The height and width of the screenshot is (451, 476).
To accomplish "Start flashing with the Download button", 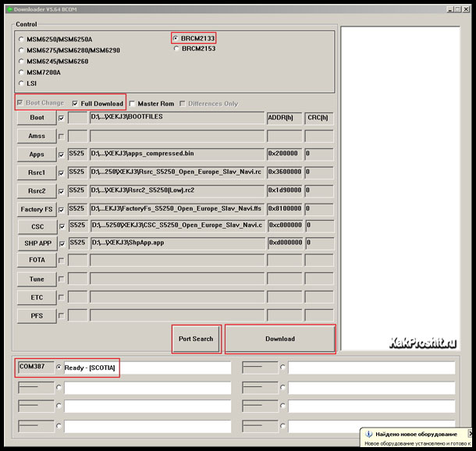I will (279, 339).
